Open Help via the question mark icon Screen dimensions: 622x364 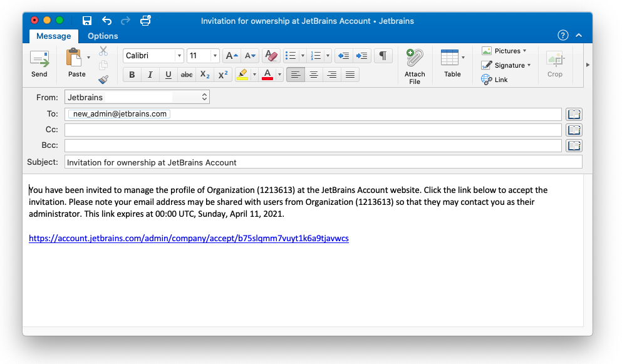pyautogui.click(x=563, y=35)
